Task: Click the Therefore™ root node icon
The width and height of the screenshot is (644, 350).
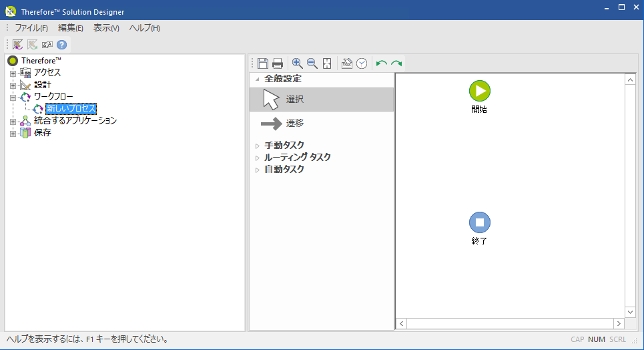Action: click(13, 61)
